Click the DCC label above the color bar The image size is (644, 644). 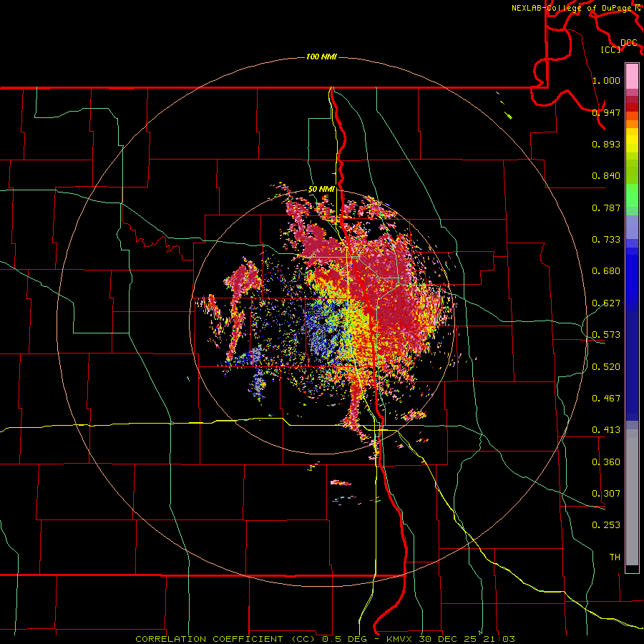tap(628, 43)
